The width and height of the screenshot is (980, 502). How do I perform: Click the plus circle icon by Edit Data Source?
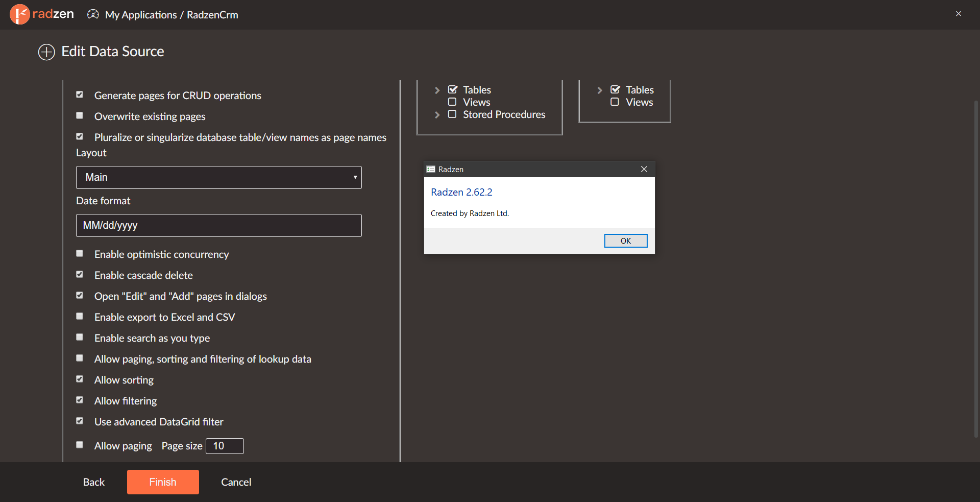click(x=46, y=52)
